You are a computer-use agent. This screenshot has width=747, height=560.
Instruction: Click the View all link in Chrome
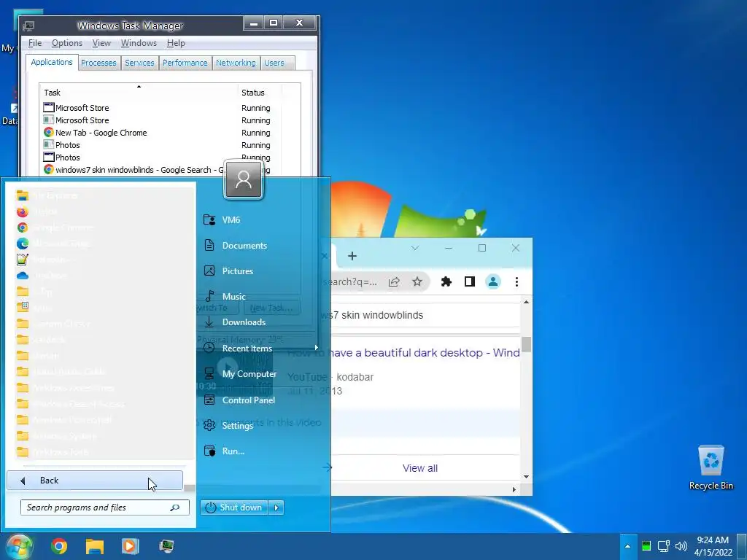click(x=419, y=468)
